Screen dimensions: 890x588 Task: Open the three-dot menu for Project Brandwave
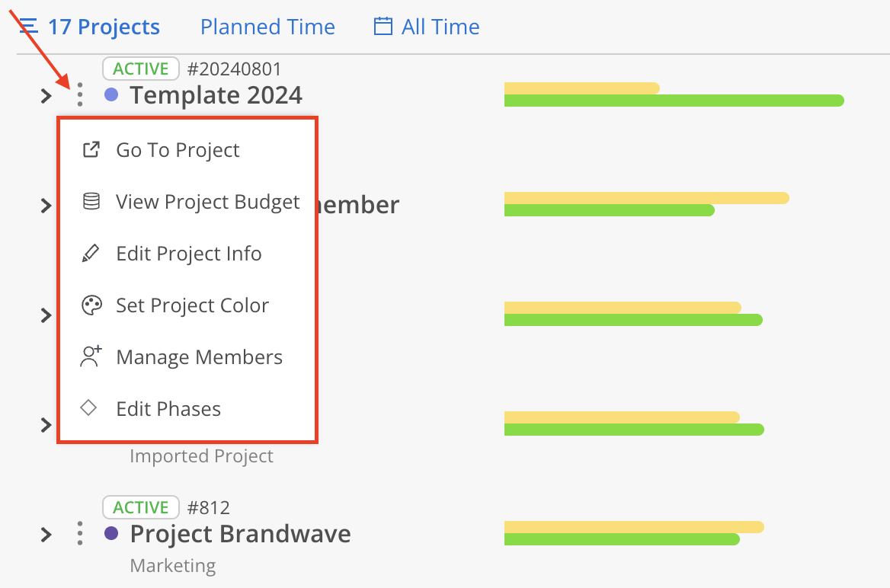point(80,533)
